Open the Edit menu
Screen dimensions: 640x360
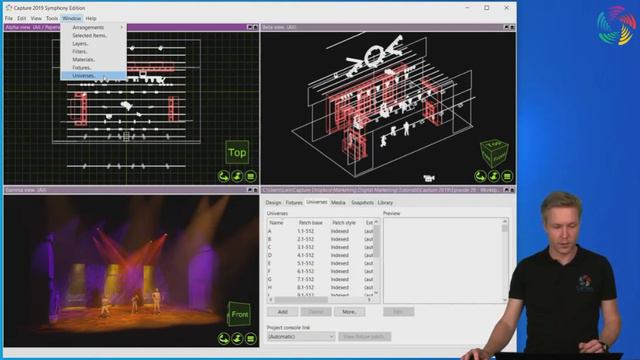pyautogui.click(x=22, y=18)
